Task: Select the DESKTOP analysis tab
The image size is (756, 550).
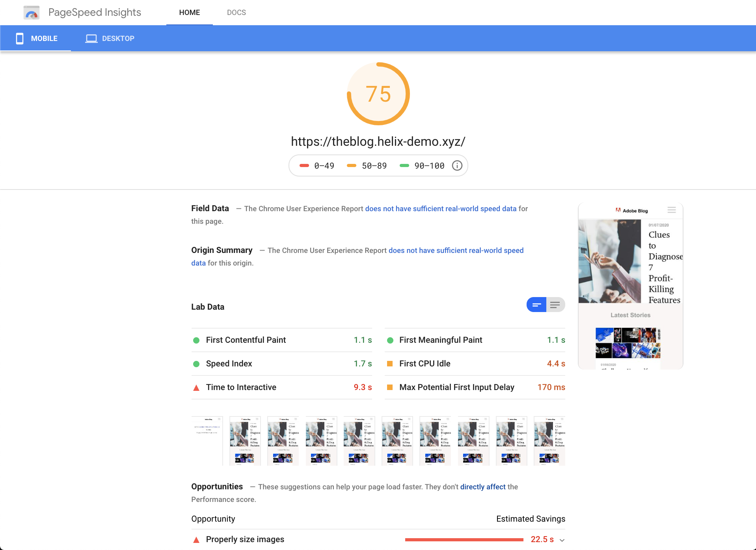Action: [x=110, y=38]
